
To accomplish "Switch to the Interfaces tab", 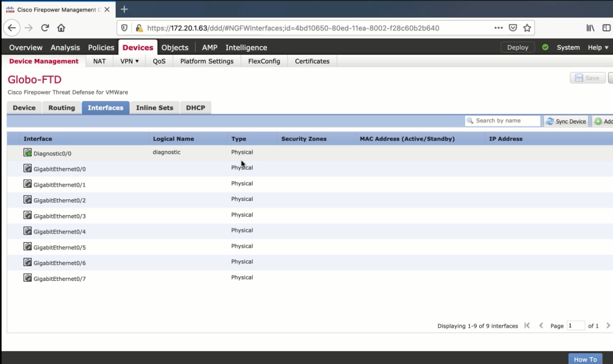I will [x=105, y=108].
